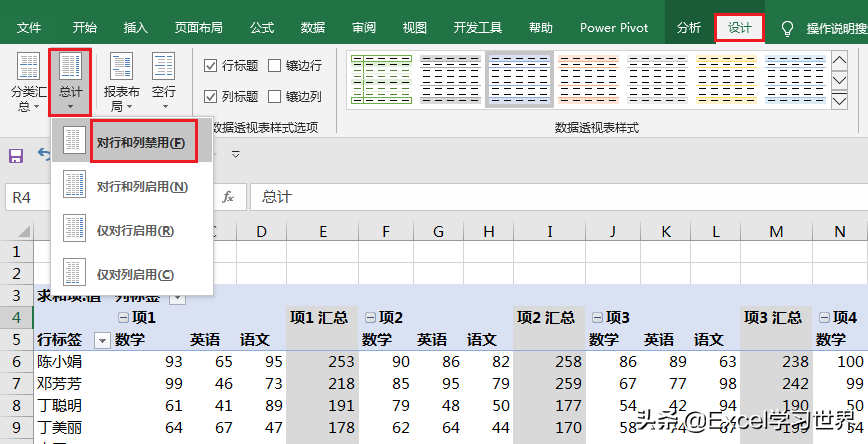This screenshot has width=868, height=444.
Task: Enable the 镶边行 banded rows checkbox
Action: pos(275,66)
